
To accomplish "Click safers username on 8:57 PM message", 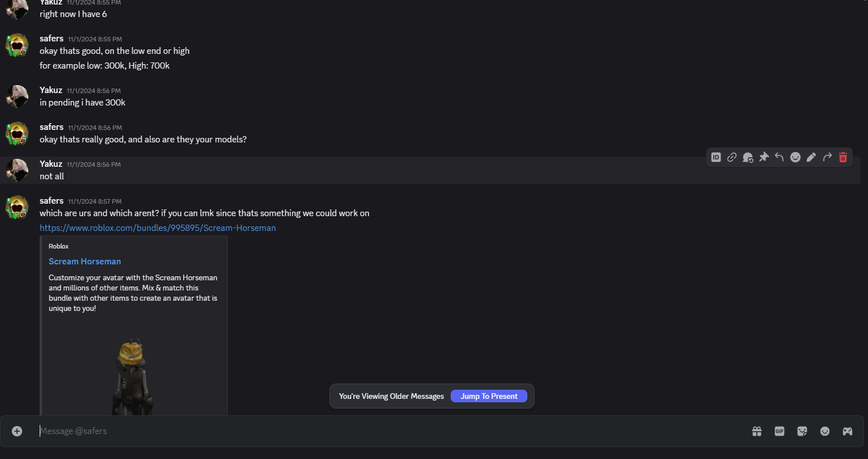I will [x=52, y=201].
